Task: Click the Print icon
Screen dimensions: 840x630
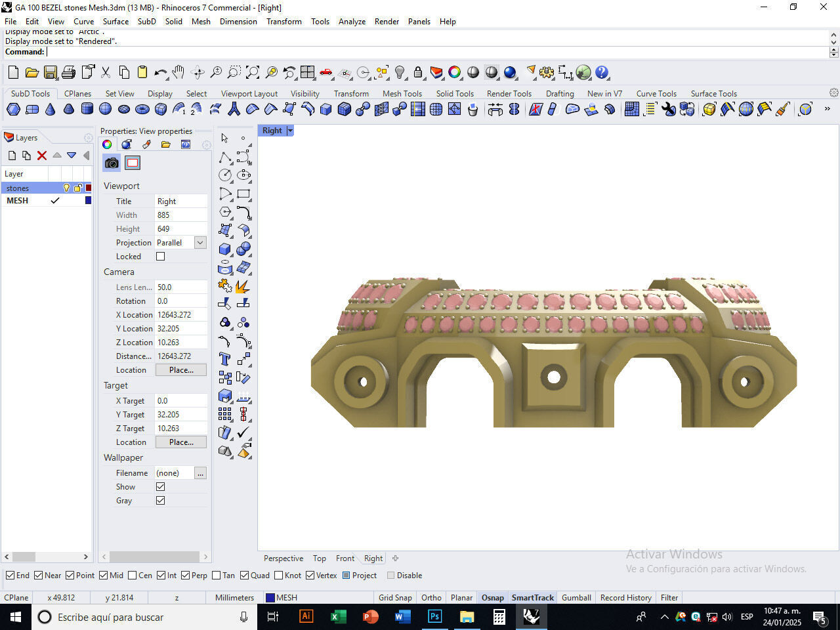Action: click(x=68, y=73)
